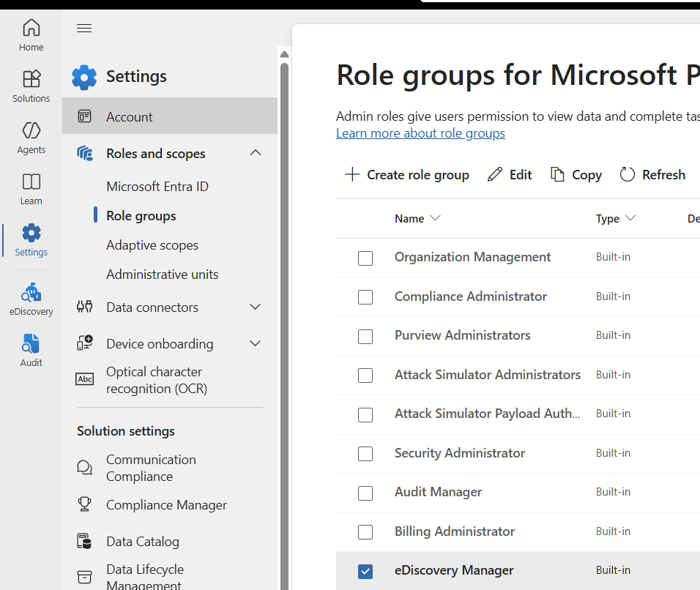Click the OCR Abc icon
The width and height of the screenshot is (700, 590).
pos(84,379)
